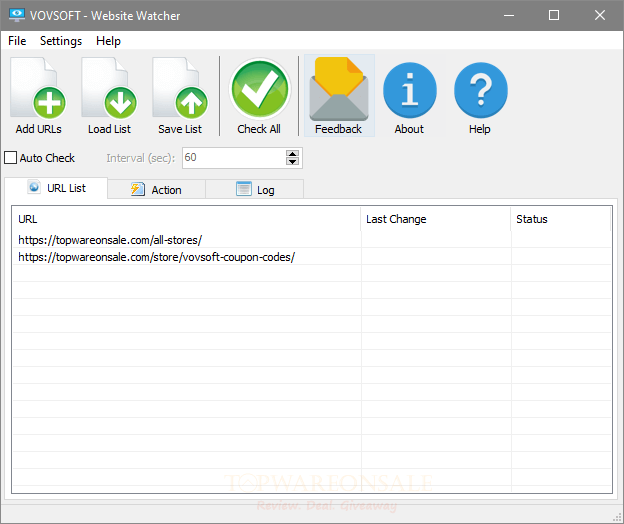
Task: Click the Save List toolbar icon
Action: tap(180, 95)
